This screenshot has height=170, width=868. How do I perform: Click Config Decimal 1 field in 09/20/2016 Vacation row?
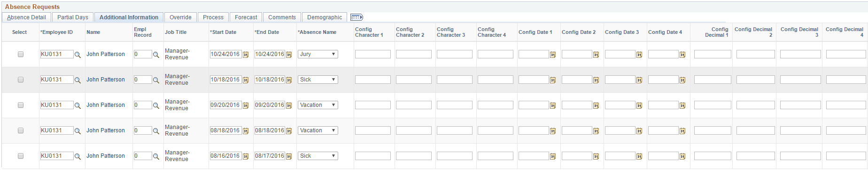click(x=713, y=105)
